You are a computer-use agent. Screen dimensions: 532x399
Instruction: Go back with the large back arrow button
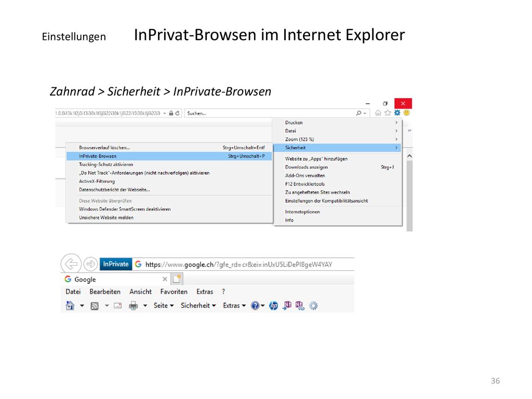click(71, 263)
